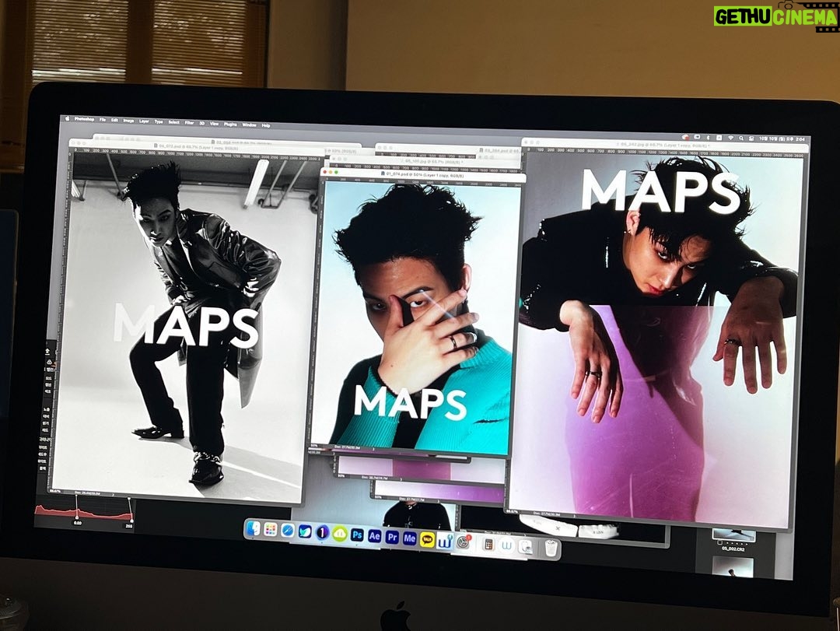Click the 50% zoom field of 01_074.psd window
Image resolution: width=840 pixels, height=631 pixels.
click(314, 446)
